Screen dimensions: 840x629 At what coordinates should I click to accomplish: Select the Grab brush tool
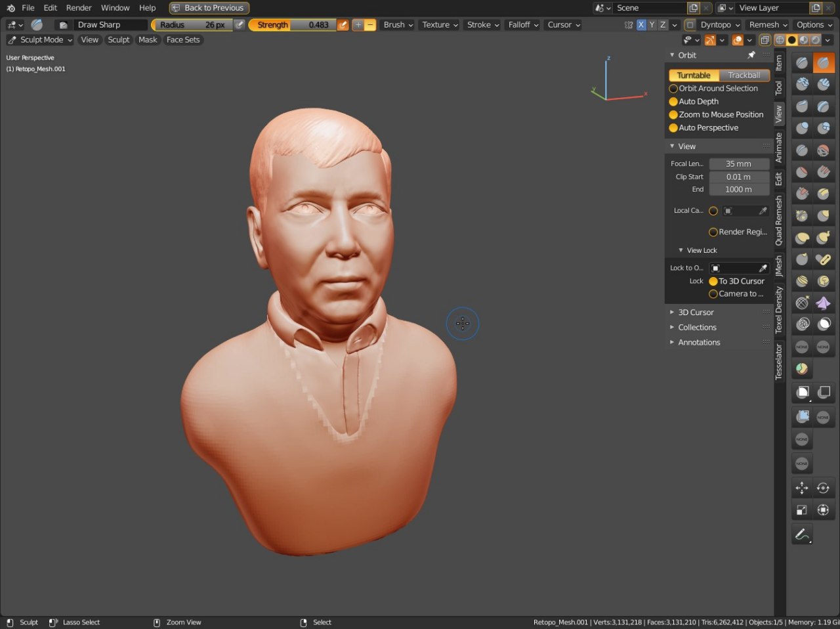click(x=824, y=215)
